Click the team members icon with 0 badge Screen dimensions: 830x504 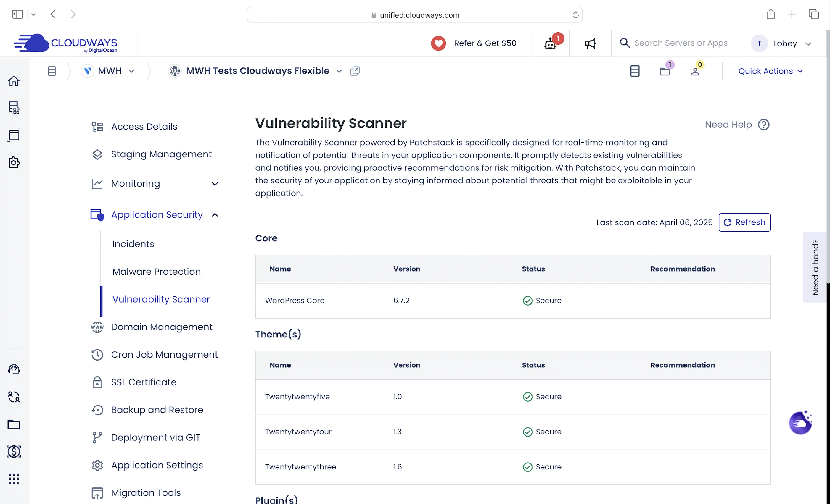point(695,71)
